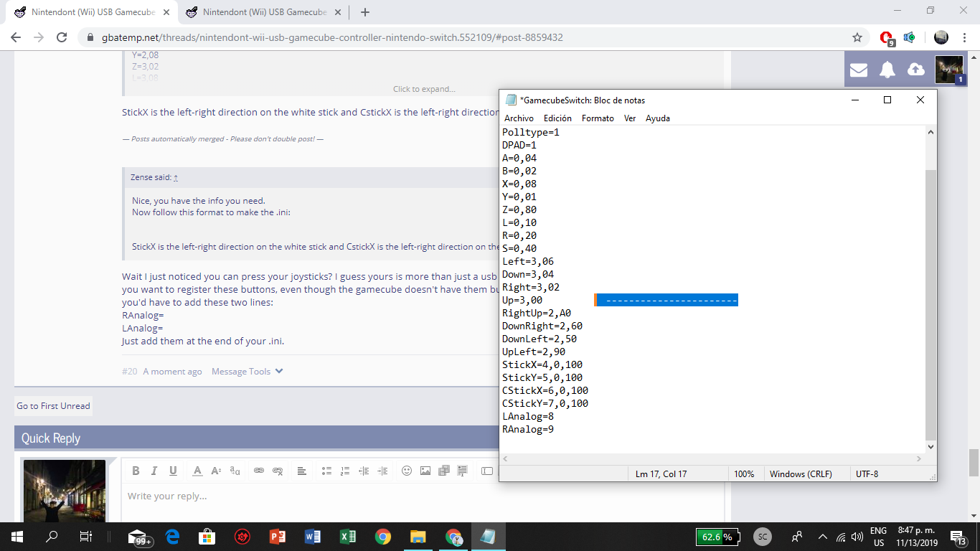Open File Explorer from the taskbar
Image resolution: width=980 pixels, height=551 pixels.
(x=418, y=537)
